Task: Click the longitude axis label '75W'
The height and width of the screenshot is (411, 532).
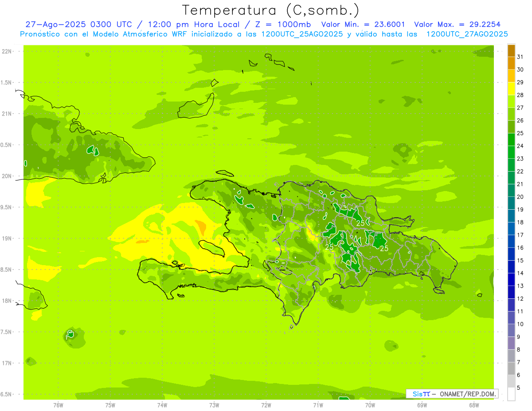Action: pos(110,405)
